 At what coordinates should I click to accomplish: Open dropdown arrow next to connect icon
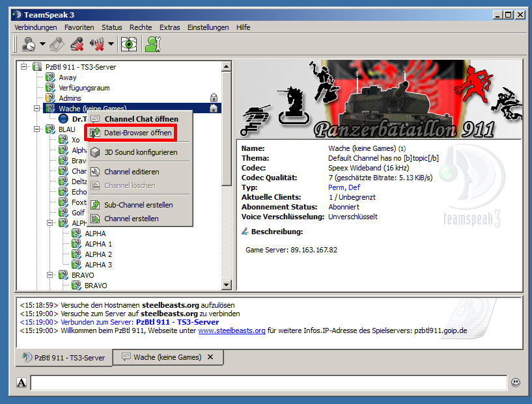42,45
